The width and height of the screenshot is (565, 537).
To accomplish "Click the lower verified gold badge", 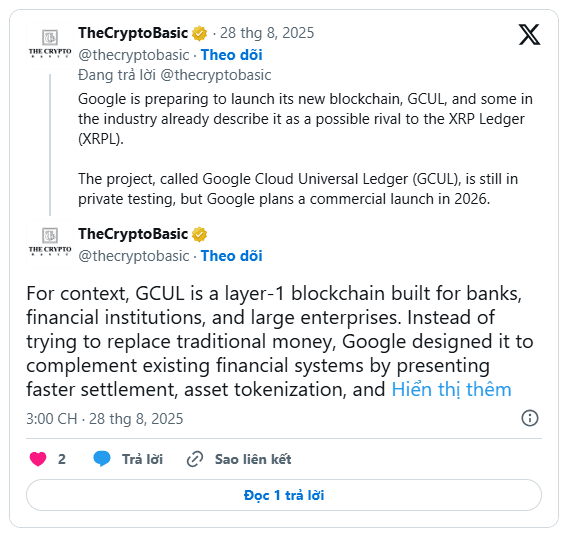I will tap(199, 234).
